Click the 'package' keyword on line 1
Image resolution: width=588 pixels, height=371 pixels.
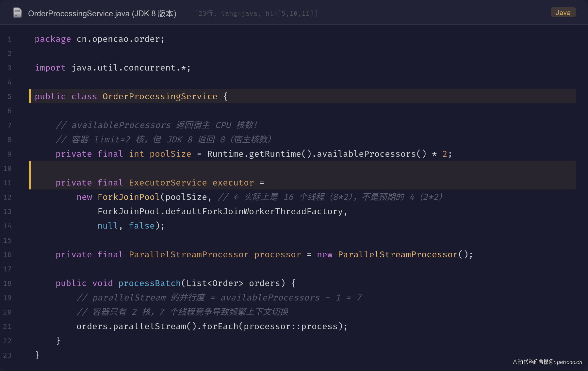(x=53, y=39)
